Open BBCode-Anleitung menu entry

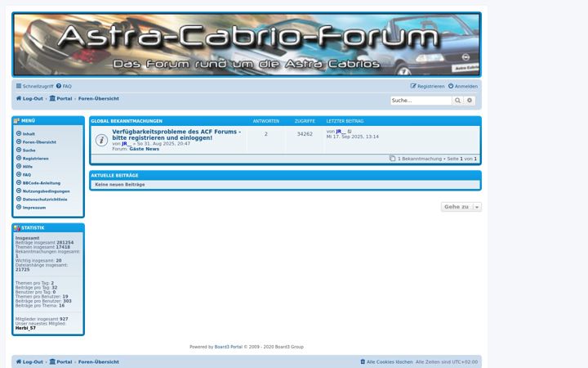tap(42, 183)
